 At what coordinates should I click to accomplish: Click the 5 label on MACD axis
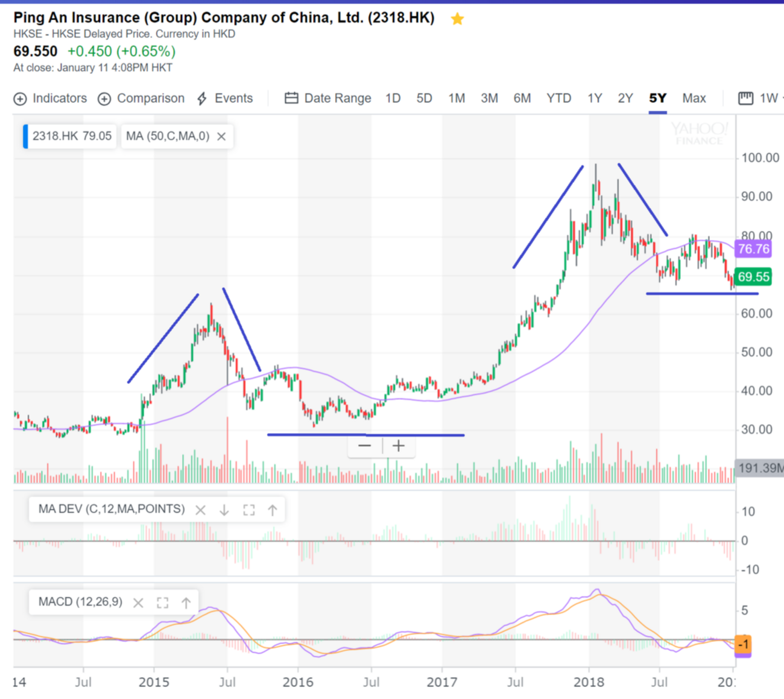point(745,610)
